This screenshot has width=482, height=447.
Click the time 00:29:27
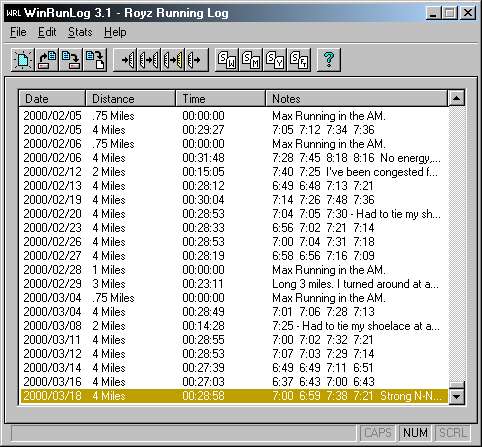tap(203, 130)
